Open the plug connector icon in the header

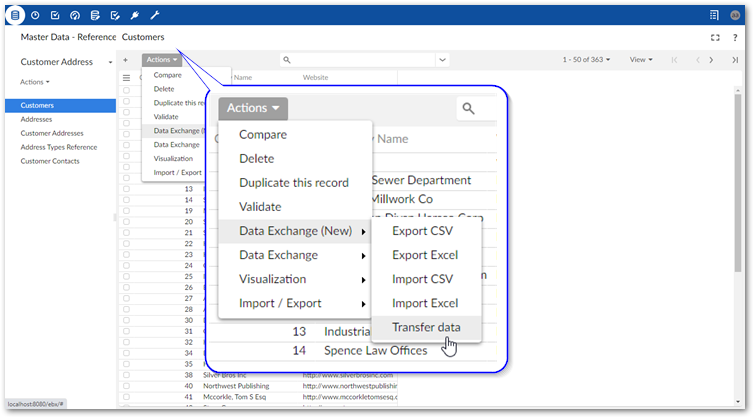135,15
